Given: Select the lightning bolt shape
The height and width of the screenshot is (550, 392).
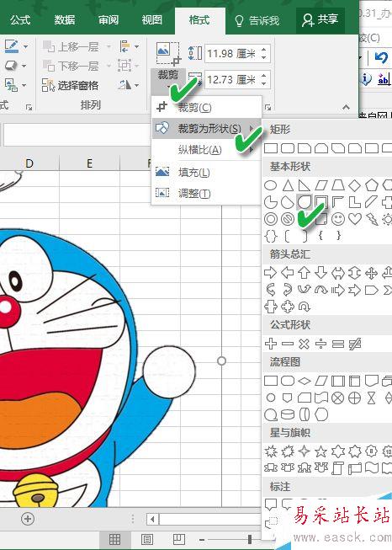Looking at the screenshot, I should click(x=372, y=219).
